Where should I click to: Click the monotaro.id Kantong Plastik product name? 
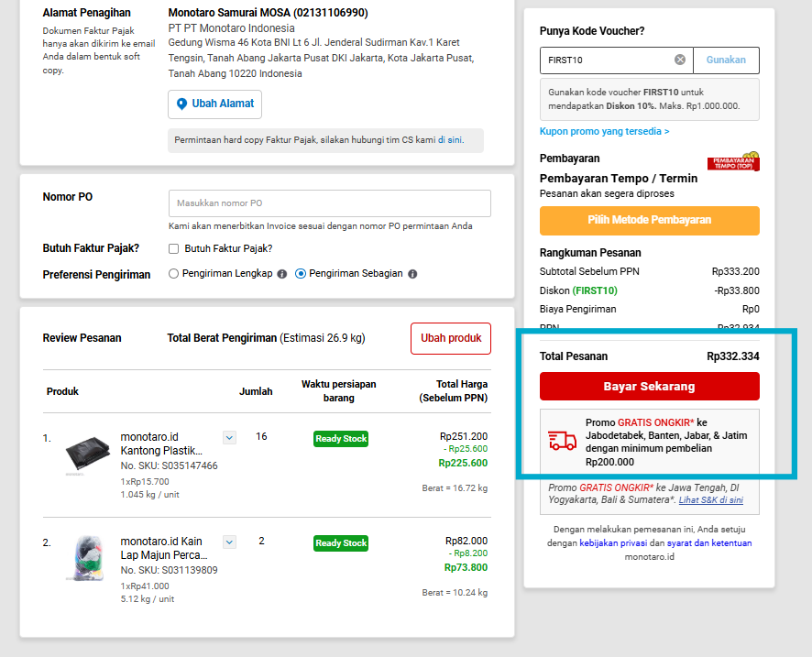(161, 443)
